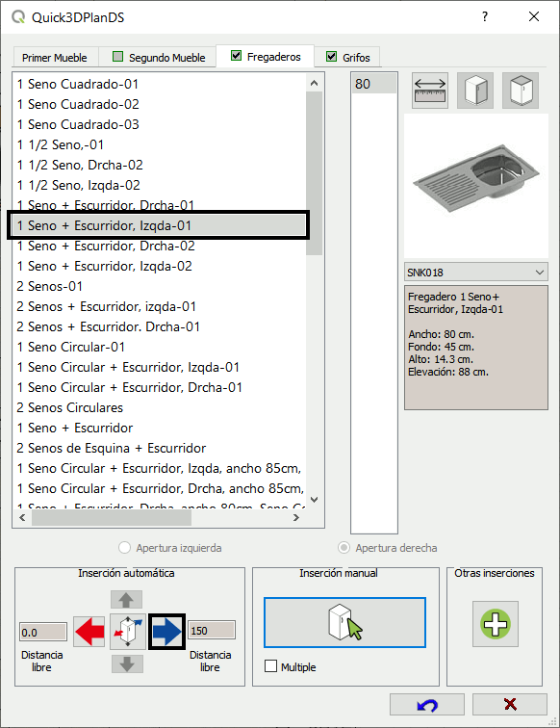Click the gray down arrow insertion button
Screen dimensions: 560x728
(127, 663)
